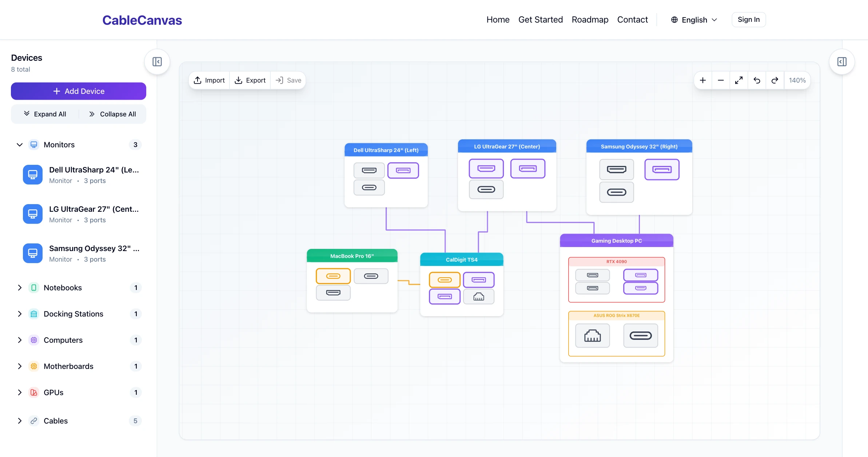Collapse the Monitors category
868x457 pixels.
coord(20,145)
